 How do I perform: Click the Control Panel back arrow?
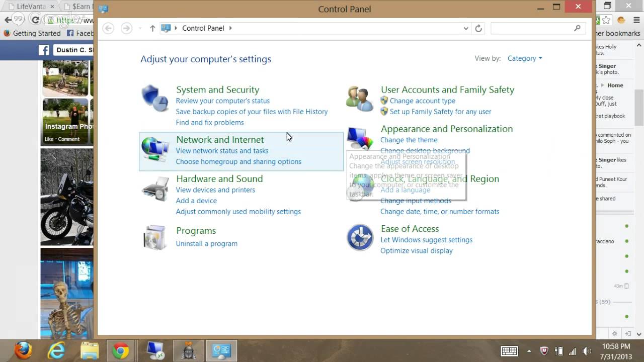pos(108,28)
